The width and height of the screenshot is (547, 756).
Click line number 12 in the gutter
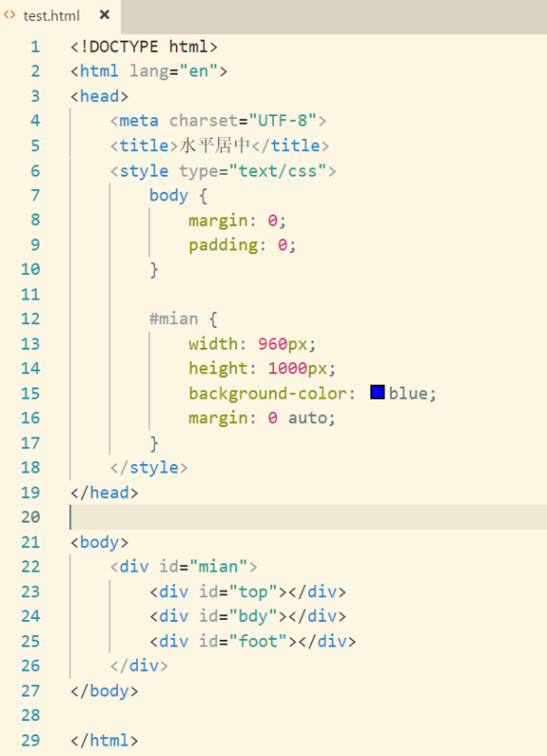30,319
